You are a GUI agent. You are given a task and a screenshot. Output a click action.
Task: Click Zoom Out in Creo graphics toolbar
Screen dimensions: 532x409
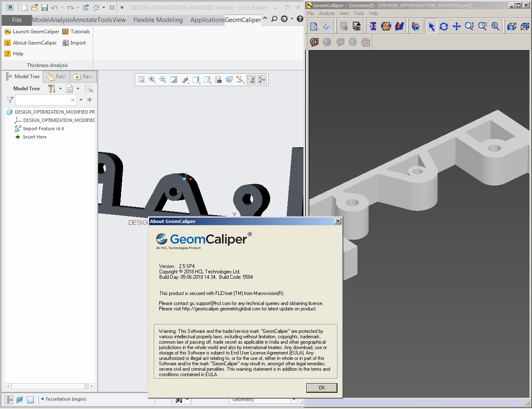163,79
